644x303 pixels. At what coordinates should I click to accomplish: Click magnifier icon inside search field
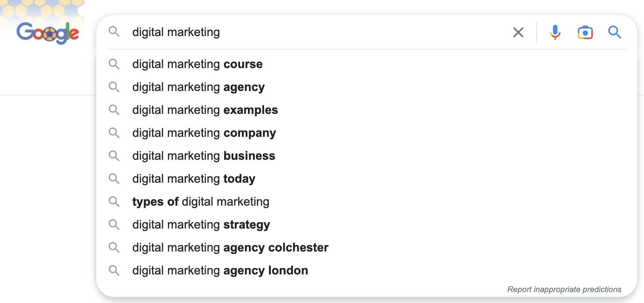114,32
